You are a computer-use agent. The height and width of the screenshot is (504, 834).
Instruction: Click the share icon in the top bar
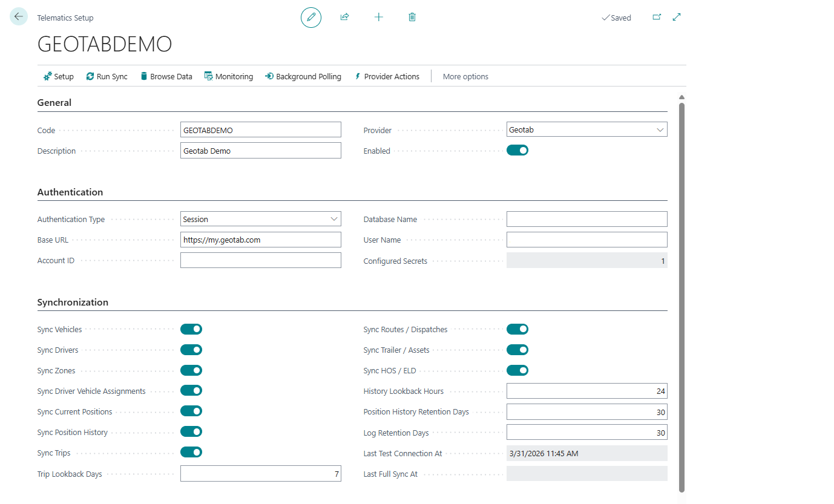[x=344, y=17]
